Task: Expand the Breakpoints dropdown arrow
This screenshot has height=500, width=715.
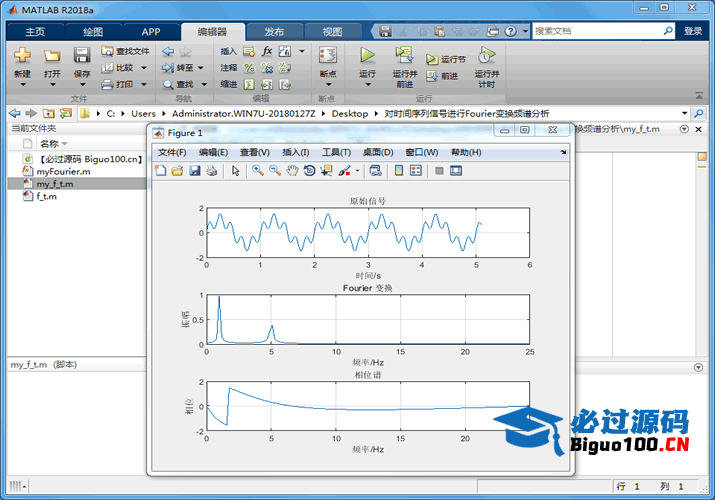Action: 328,85
